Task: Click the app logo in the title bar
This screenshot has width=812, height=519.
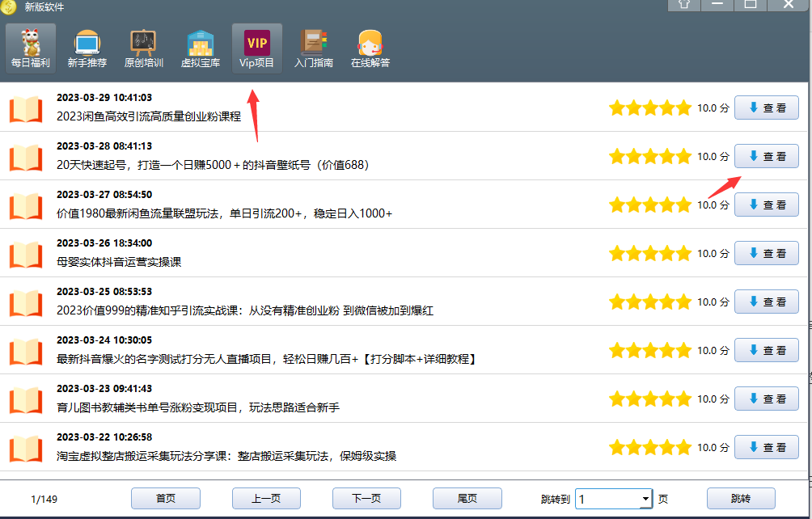Action: 9,6
